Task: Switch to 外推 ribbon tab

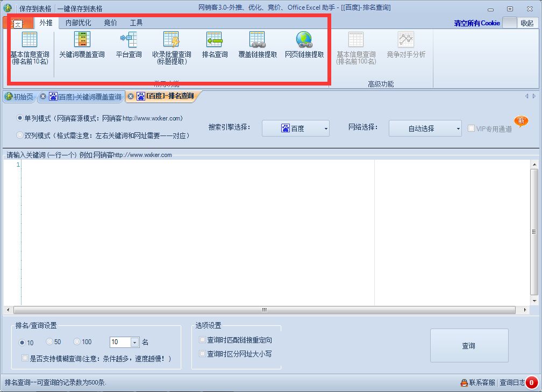Action: (x=46, y=23)
